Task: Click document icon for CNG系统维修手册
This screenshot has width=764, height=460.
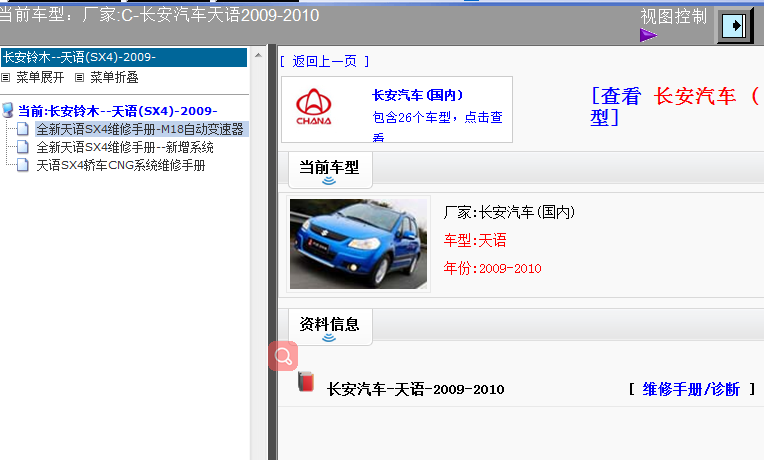Action: click(22, 165)
